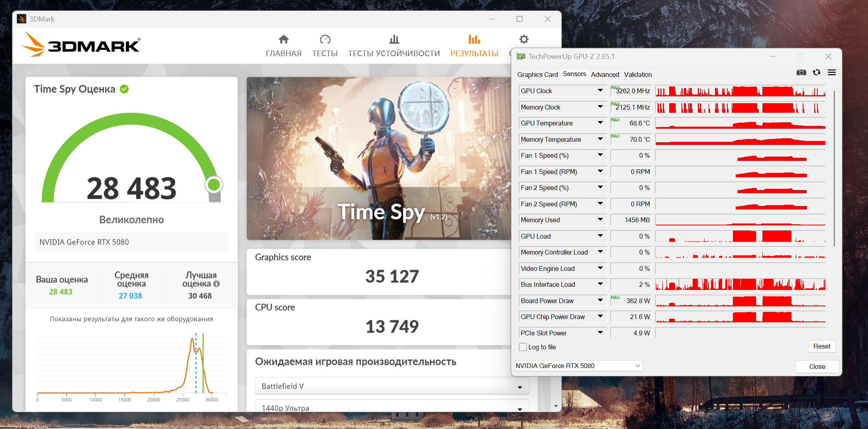Click the MAX indicator on Memory Temperature value
This screenshot has height=429, width=868.
pyautogui.click(x=615, y=136)
